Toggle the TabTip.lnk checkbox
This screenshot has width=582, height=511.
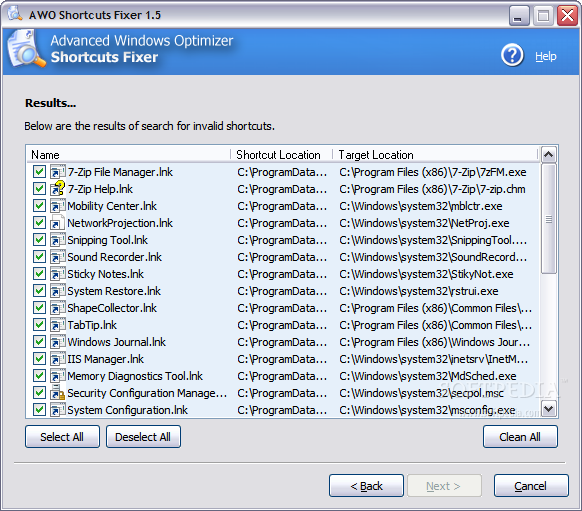[39, 325]
